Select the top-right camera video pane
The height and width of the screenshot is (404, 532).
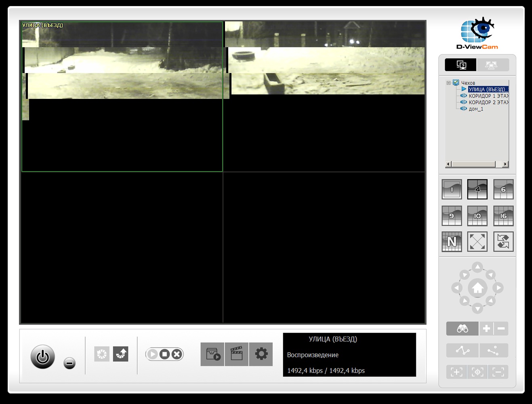pyautogui.click(x=324, y=96)
